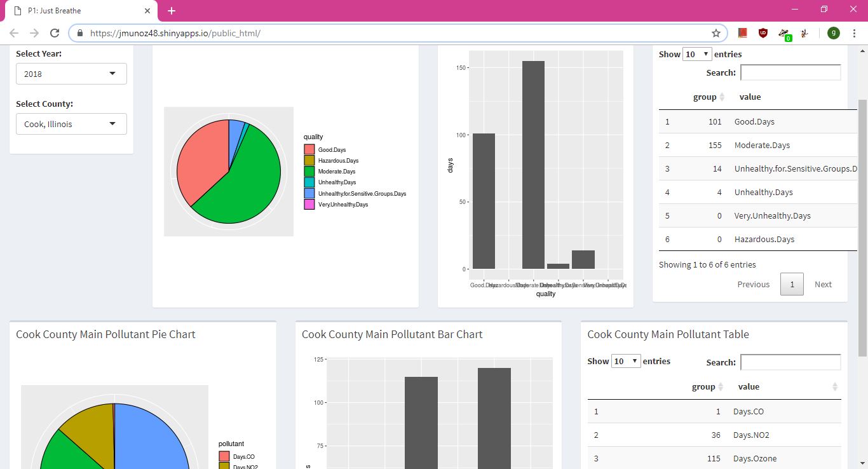Open the Select County dropdown

click(x=71, y=124)
